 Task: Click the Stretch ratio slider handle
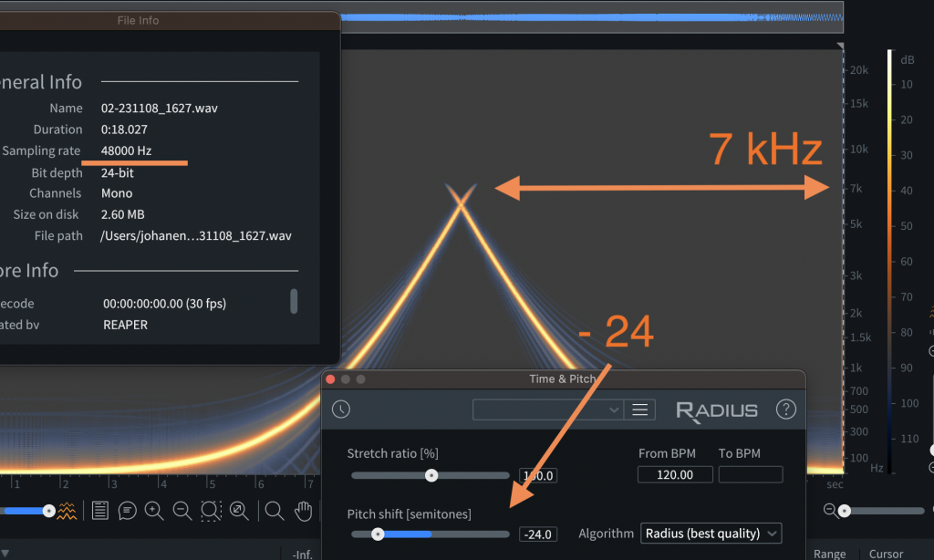click(431, 475)
